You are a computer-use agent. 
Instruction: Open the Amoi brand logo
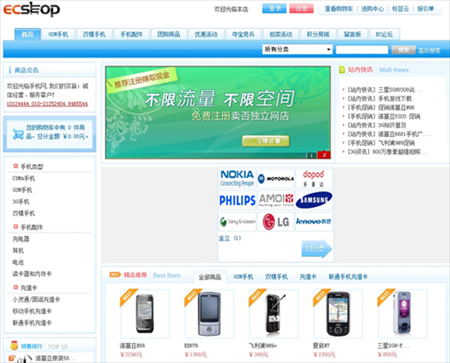[x=276, y=200]
